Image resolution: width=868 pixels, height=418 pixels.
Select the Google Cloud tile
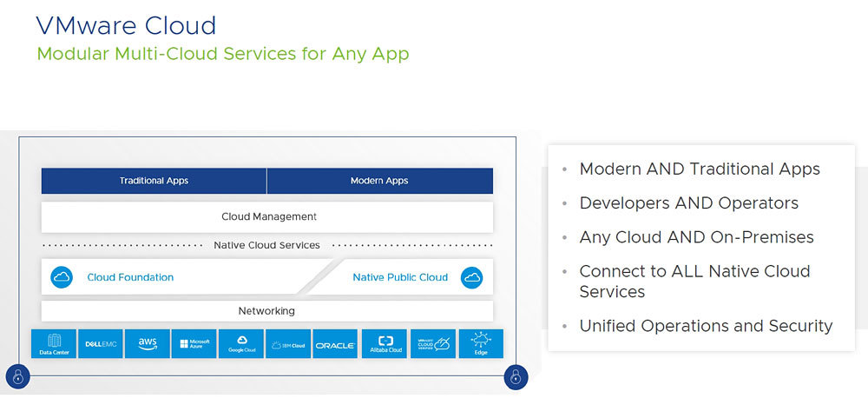(241, 344)
